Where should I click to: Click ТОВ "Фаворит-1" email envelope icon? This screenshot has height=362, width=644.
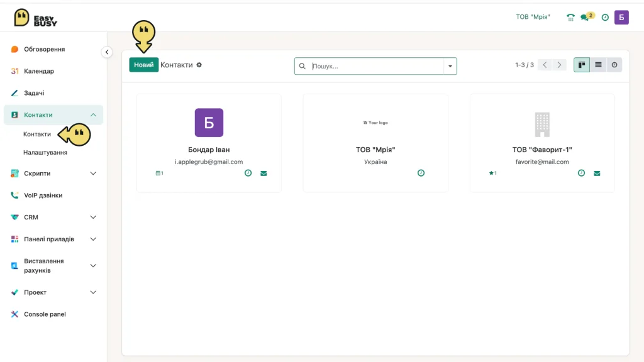597,173
